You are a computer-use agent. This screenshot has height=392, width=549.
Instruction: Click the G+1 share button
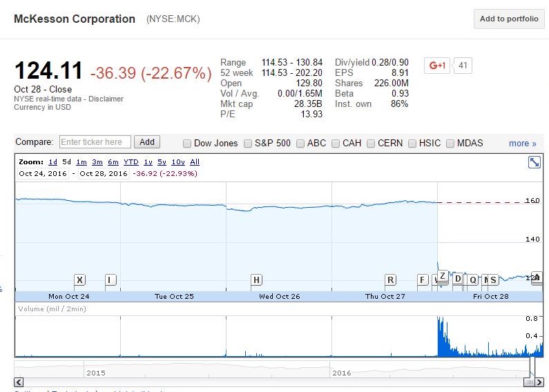437,66
